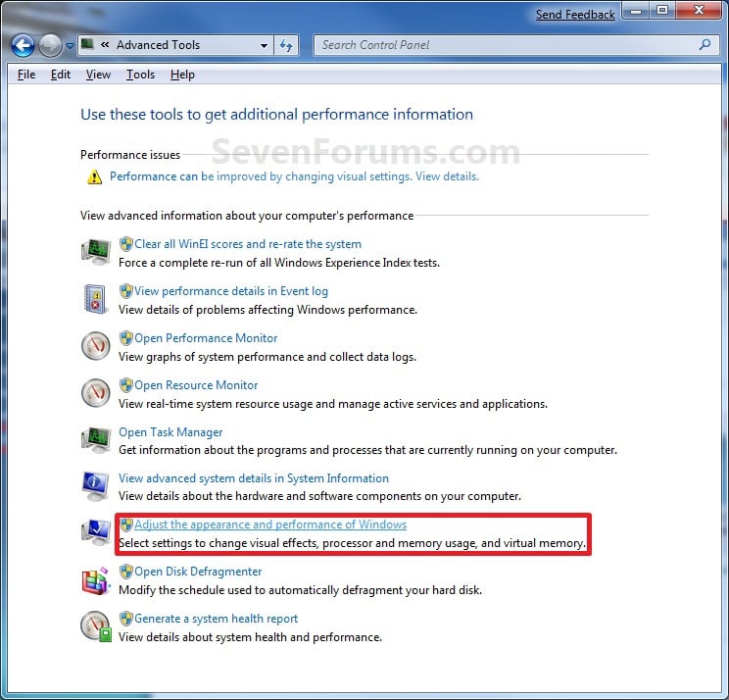Open View performance details in Event log
Screen dimensions: 729x700
[231, 291]
